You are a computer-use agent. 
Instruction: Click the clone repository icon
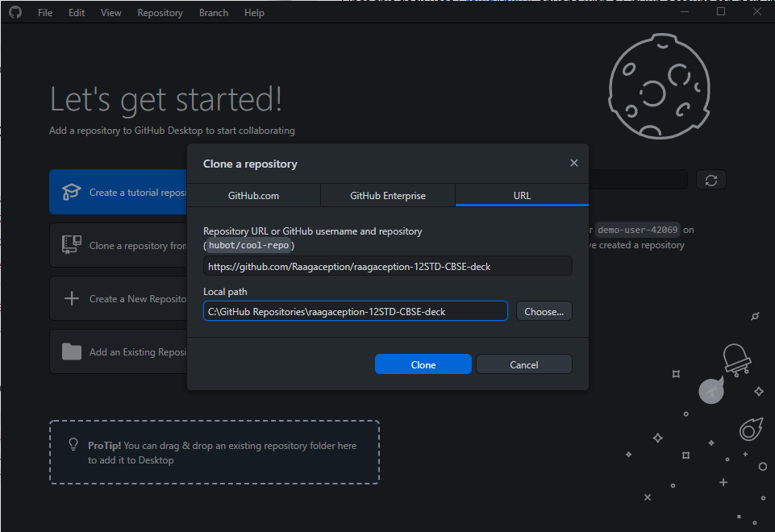(72, 245)
